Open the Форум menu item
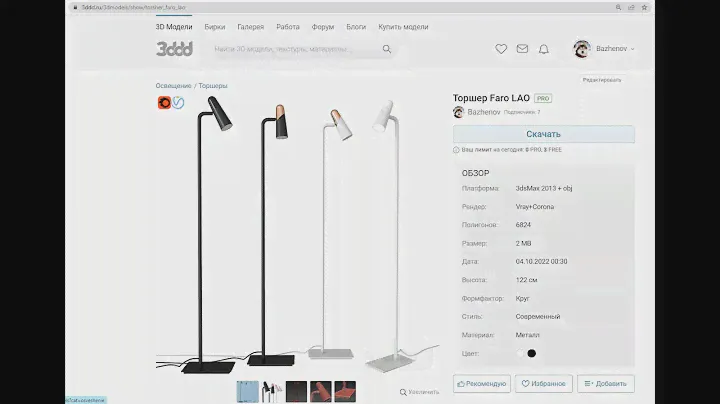This screenshot has width=720, height=404. point(322,27)
